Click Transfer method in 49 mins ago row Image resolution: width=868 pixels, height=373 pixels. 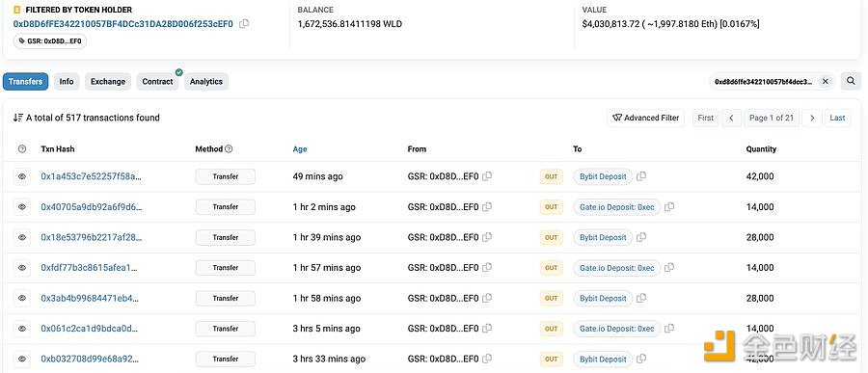coord(226,176)
